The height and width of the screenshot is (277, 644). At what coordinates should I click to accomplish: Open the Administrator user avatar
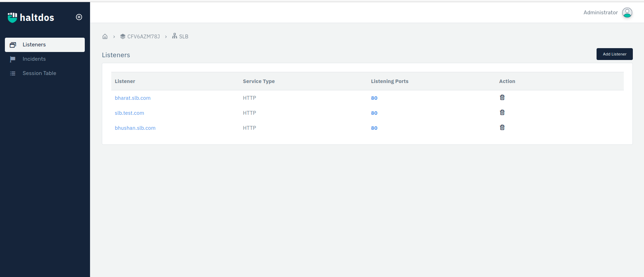tap(627, 13)
